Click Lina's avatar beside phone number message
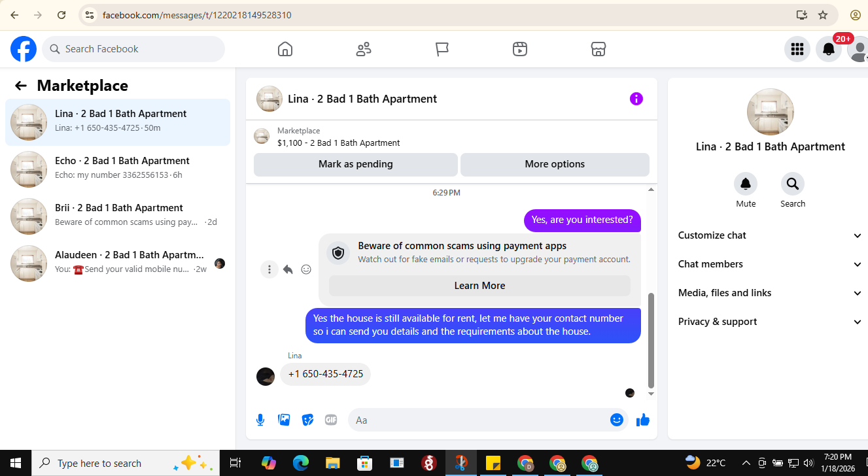 (266, 377)
